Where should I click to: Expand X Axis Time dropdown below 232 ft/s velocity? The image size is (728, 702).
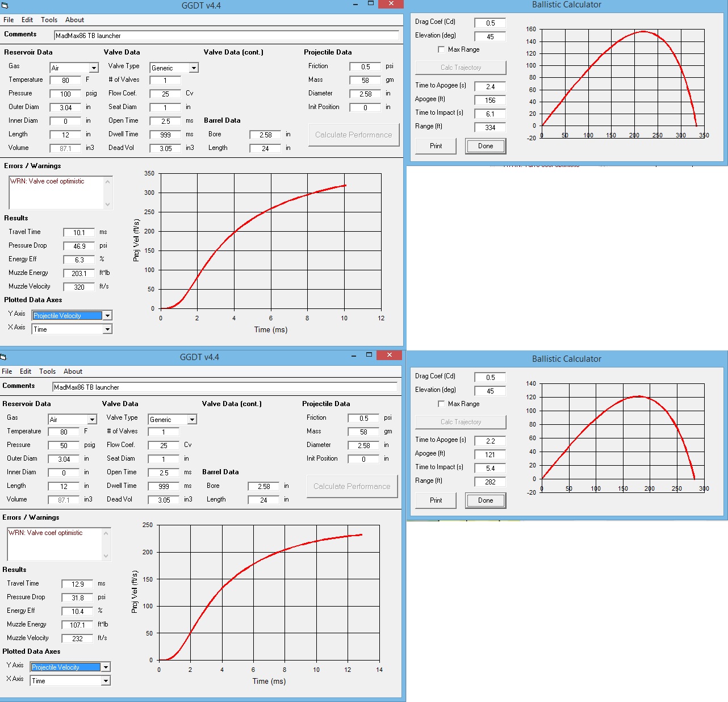point(106,681)
